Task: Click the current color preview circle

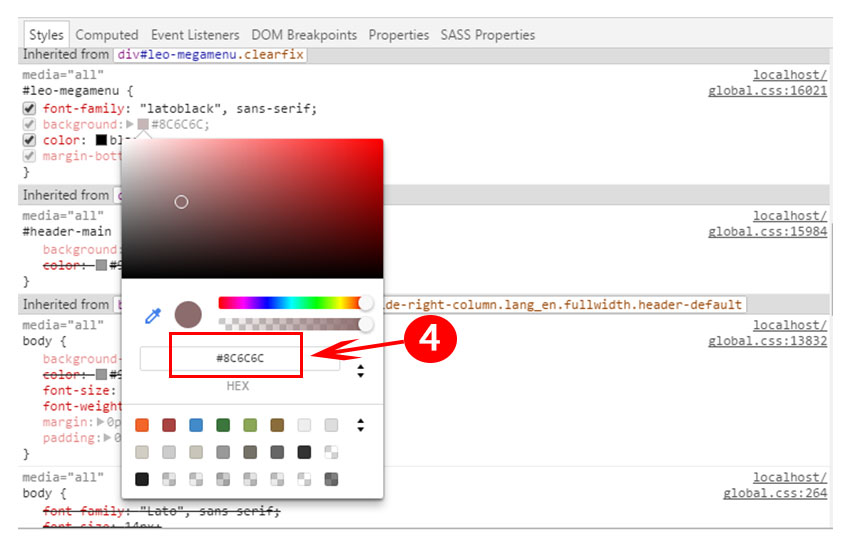Action: pyautogui.click(x=188, y=315)
